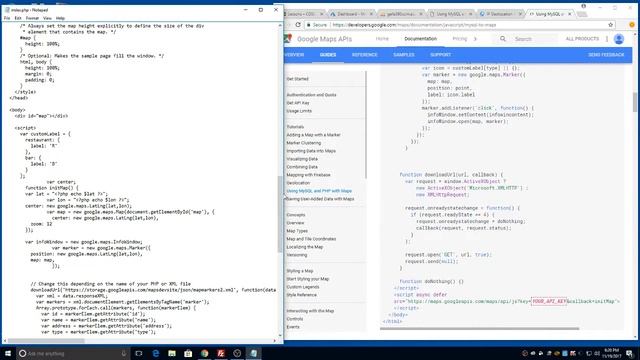The width and height of the screenshot is (640, 360).
Task: Open the Documentation nav item
Action: (x=420, y=39)
